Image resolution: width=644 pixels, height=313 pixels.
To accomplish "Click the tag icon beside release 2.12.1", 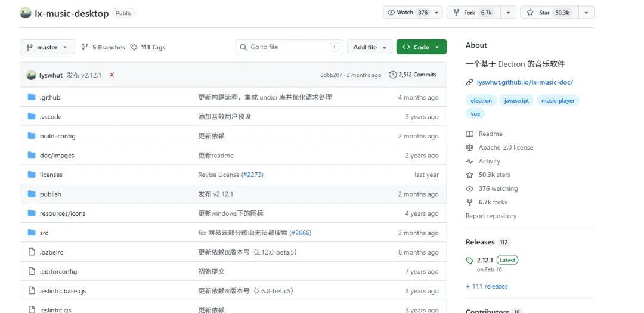I will [469, 261].
